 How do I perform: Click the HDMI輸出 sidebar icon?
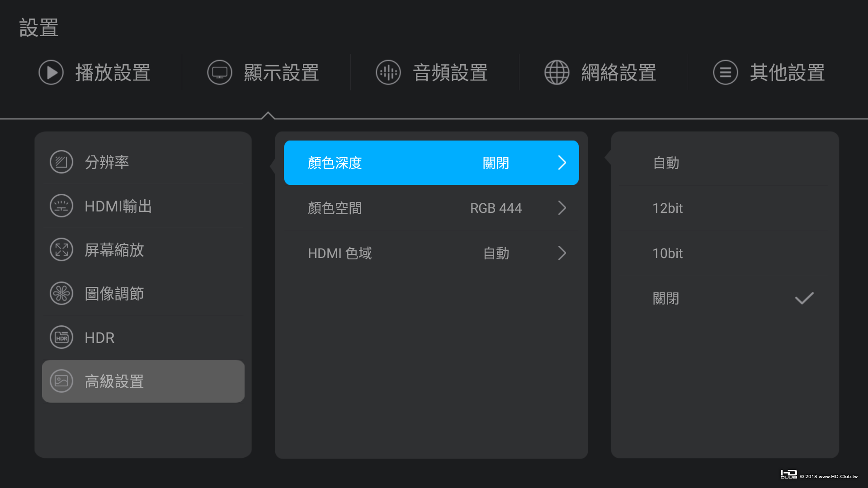(61, 206)
